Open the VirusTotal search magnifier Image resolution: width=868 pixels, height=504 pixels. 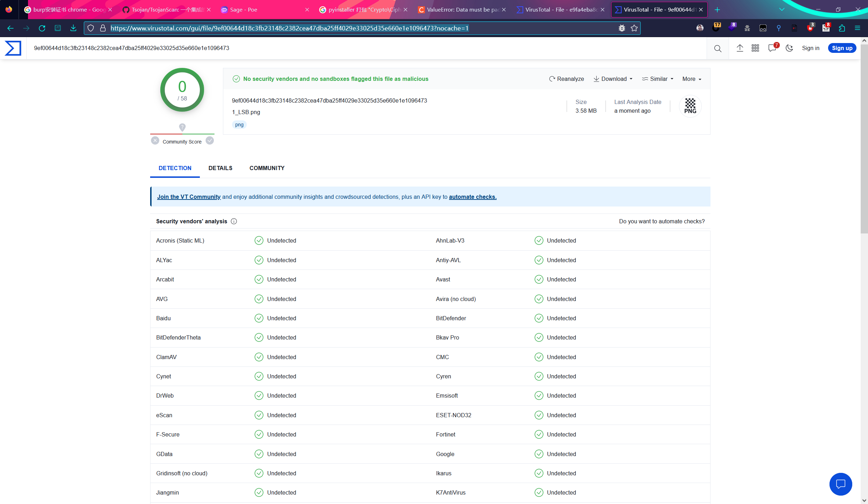(x=718, y=48)
